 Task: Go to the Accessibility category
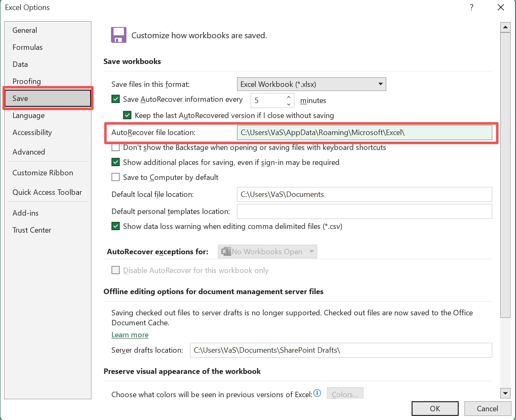tap(47, 133)
